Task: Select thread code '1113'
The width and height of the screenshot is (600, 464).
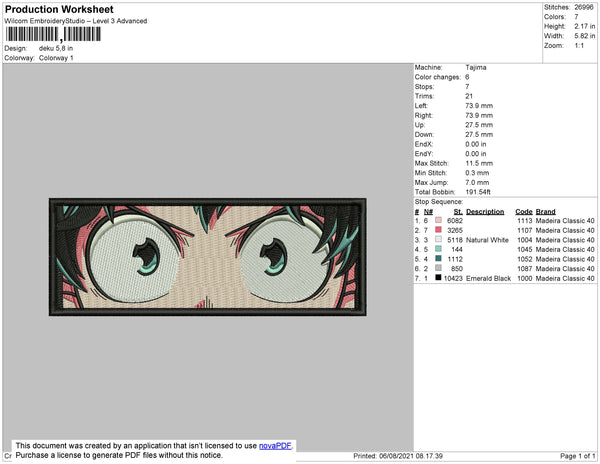Action: 525,221
